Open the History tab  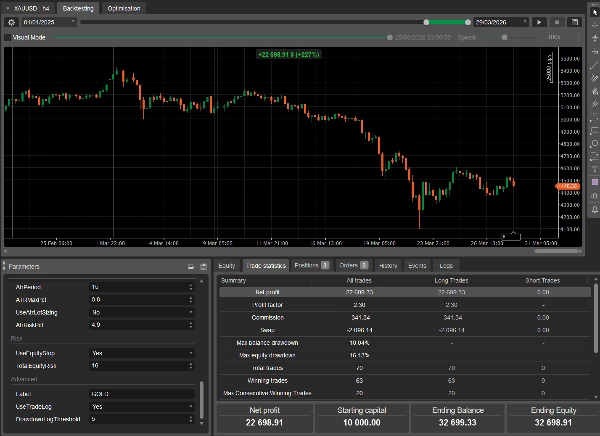(388, 265)
